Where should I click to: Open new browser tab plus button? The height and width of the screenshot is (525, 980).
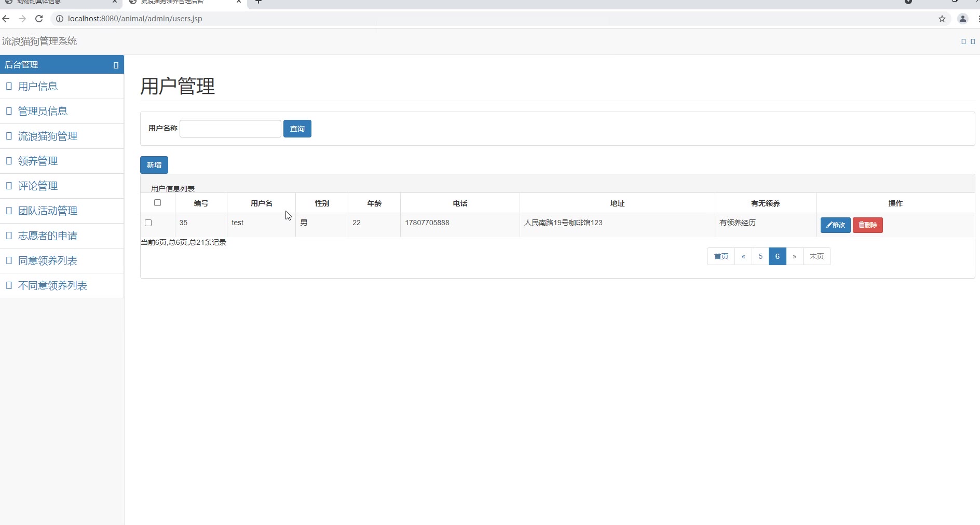click(x=258, y=2)
